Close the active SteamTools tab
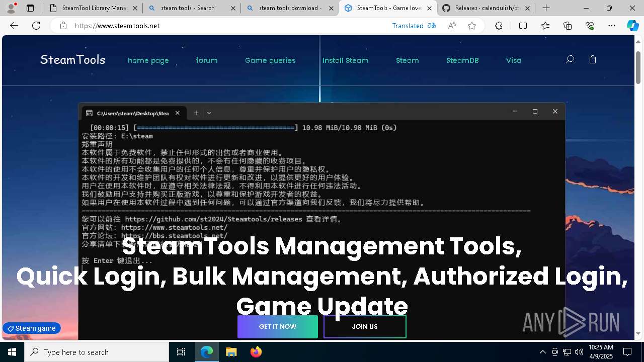The height and width of the screenshot is (362, 644). tap(429, 8)
